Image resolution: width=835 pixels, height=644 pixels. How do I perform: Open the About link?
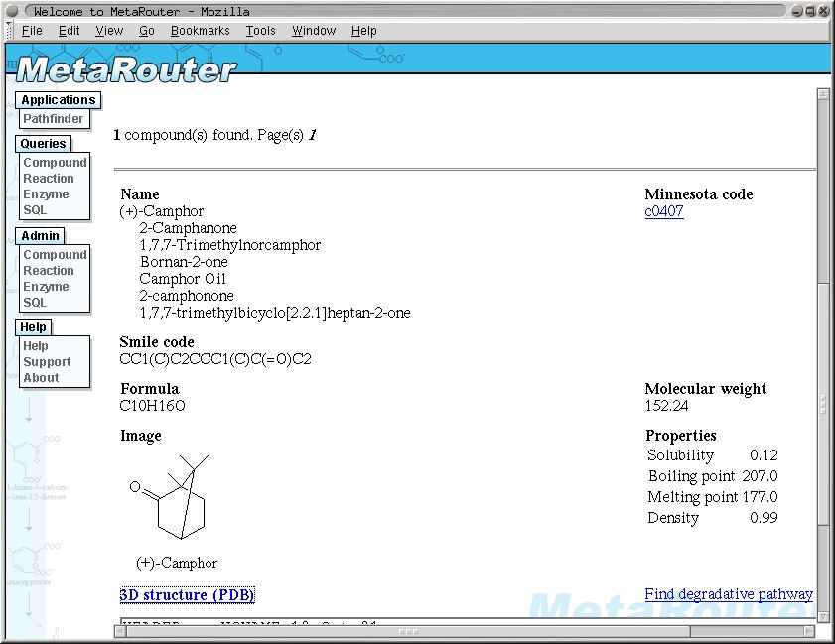[x=41, y=378]
